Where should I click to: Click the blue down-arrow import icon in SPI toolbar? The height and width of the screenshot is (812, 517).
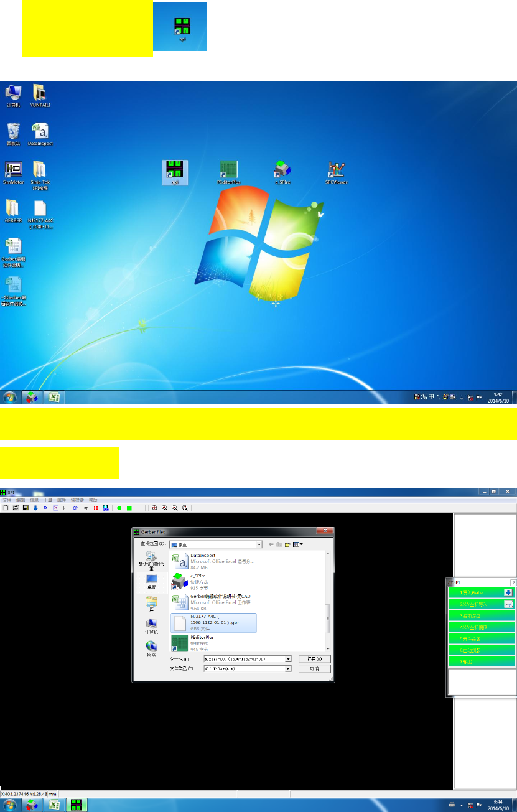click(35, 508)
